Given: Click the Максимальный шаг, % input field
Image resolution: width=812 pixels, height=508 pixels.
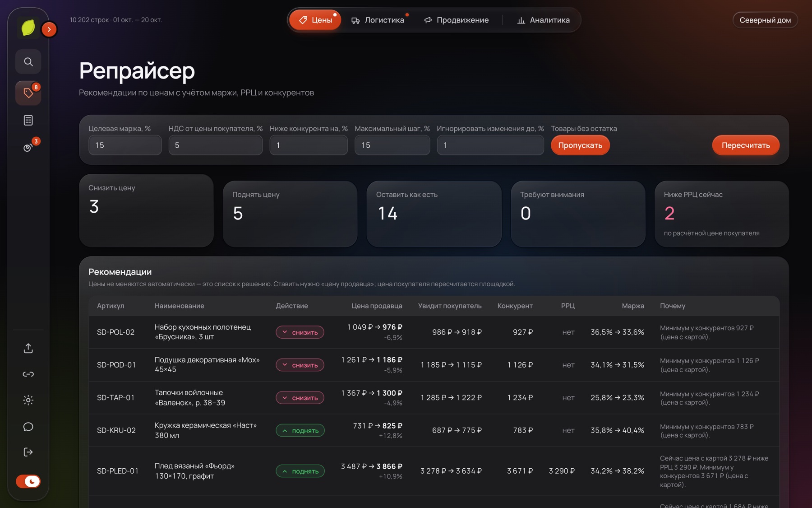Looking at the screenshot, I should [x=392, y=145].
